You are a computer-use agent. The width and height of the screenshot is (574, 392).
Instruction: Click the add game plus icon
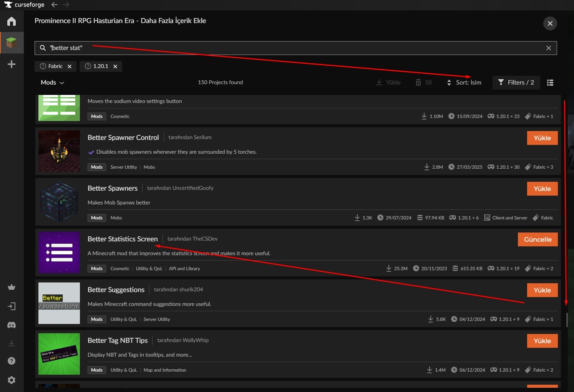[x=12, y=64]
